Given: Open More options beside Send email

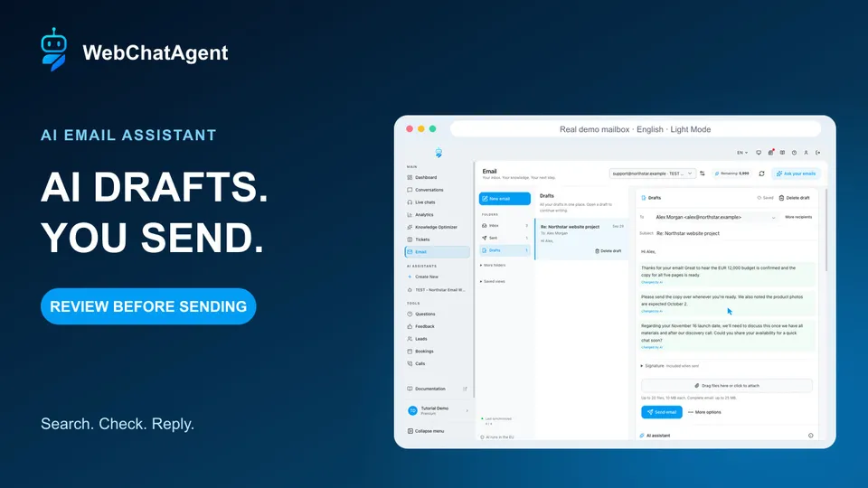Looking at the screenshot, I should tap(704, 412).
